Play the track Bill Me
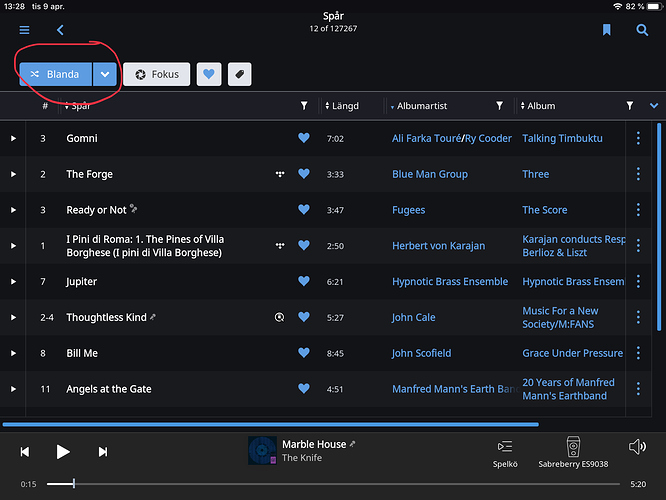This screenshot has width=666, height=500. tap(13, 353)
